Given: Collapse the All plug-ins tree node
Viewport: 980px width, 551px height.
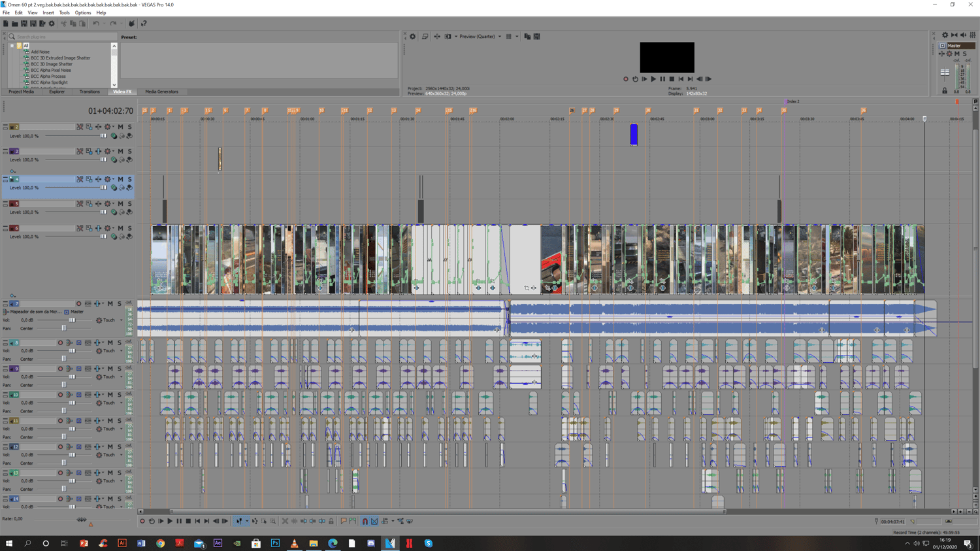Looking at the screenshot, I should pos(12,46).
